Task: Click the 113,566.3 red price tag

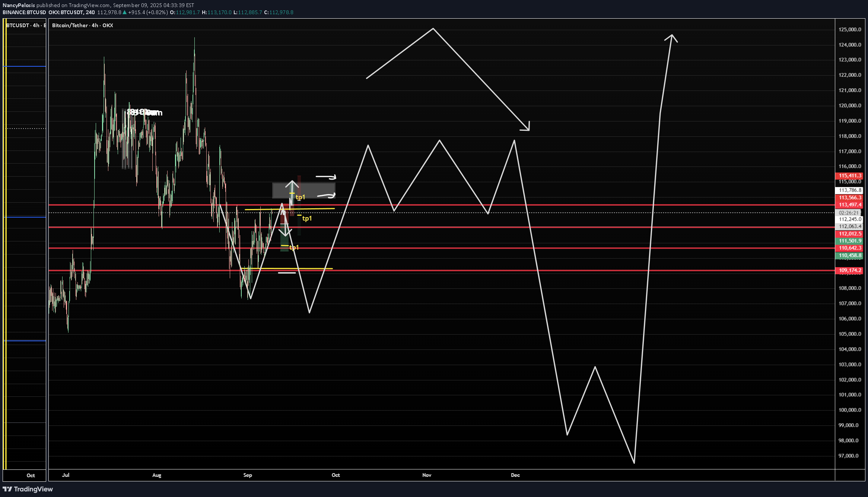Action: (849, 198)
